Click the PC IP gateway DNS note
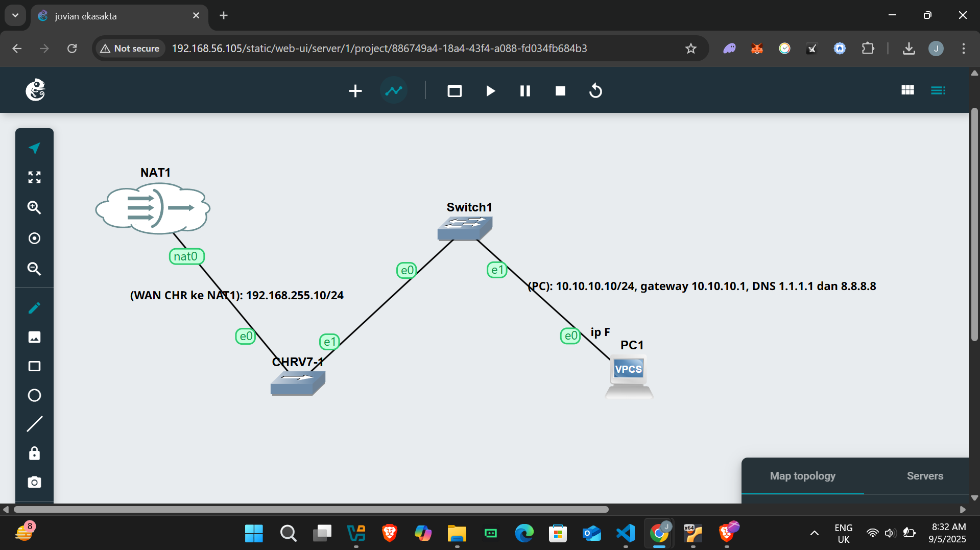Viewport: 980px width, 550px height. [702, 286]
